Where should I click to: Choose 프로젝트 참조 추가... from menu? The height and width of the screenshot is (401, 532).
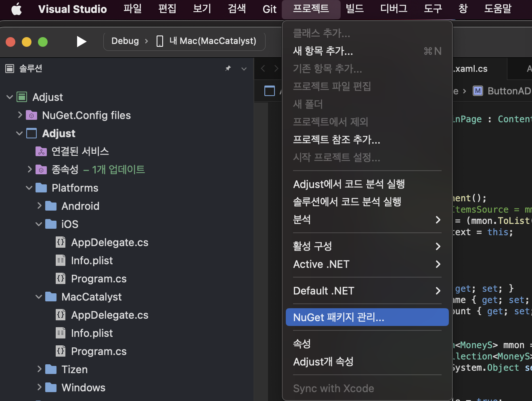tap(367, 140)
